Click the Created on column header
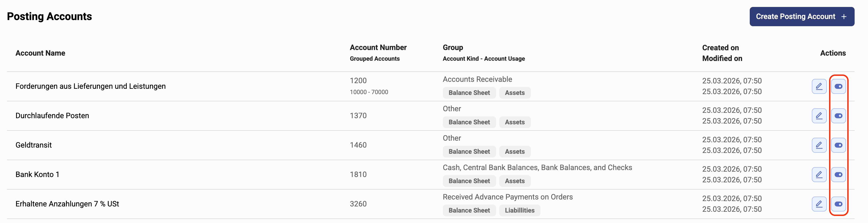The width and height of the screenshot is (868, 223). coord(720,48)
